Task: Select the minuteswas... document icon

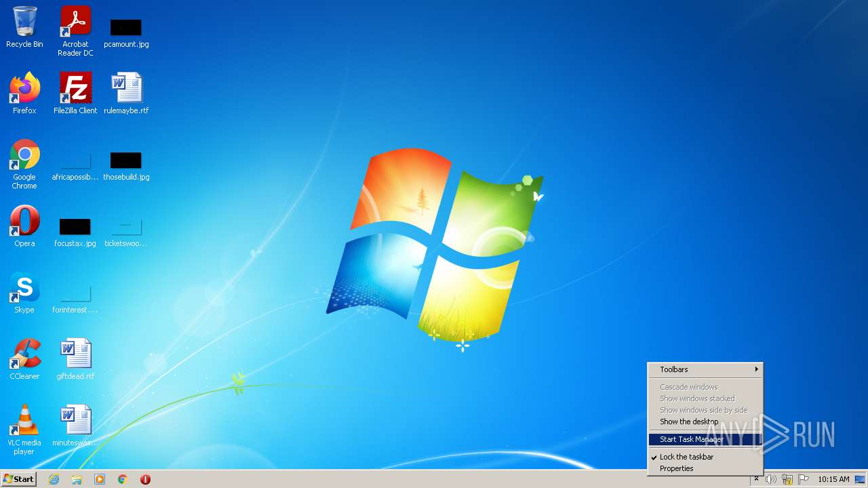Action: tap(75, 426)
